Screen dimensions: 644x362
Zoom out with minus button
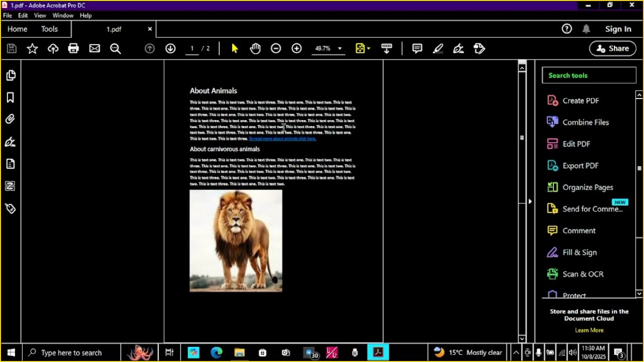pyautogui.click(x=276, y=49)
